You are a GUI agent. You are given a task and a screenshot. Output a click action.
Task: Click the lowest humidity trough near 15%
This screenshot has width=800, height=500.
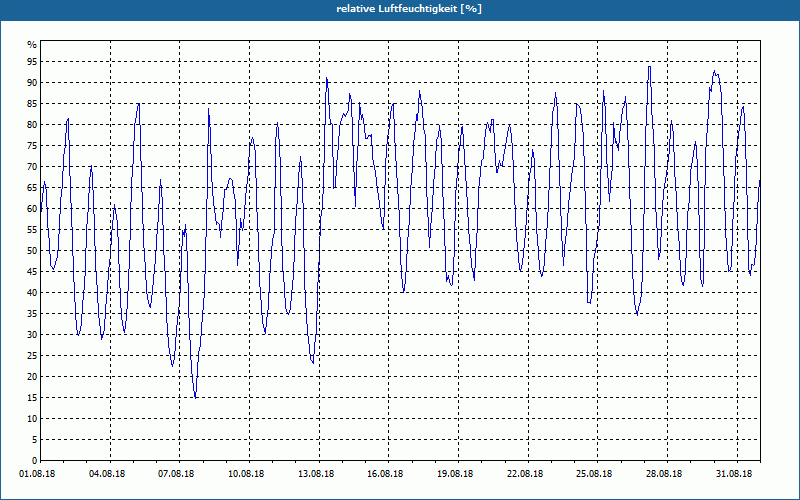(195, 397)
